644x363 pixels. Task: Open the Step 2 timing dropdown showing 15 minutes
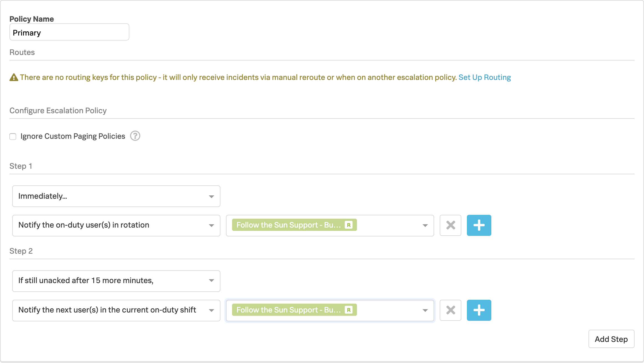click(116, 281)
